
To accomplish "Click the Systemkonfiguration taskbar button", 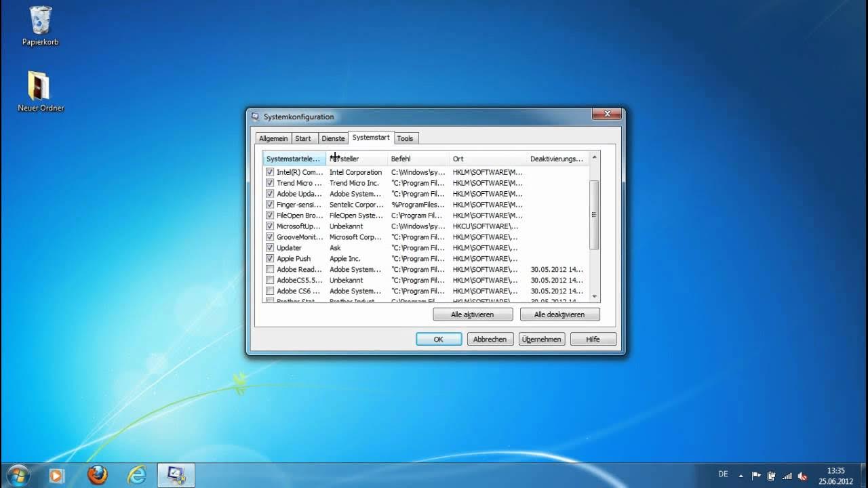I will [x=176, y=475].
